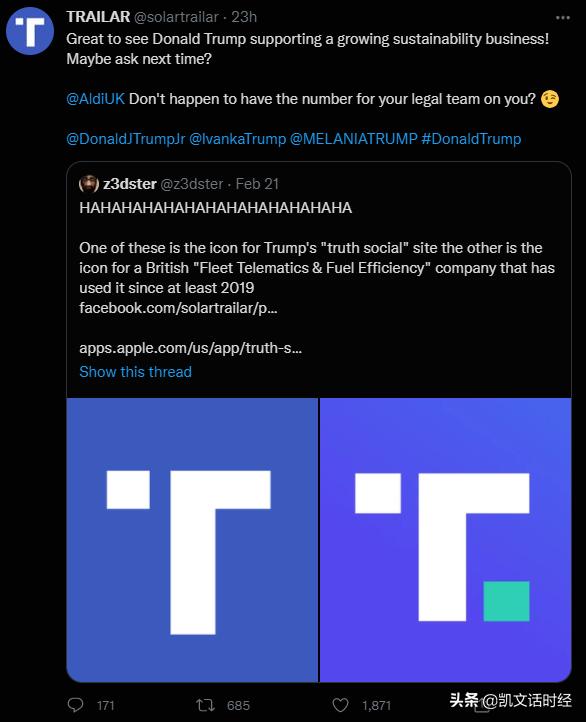
Task: Open the left TRAILAR logo image
Action: [x=192, y=540]
